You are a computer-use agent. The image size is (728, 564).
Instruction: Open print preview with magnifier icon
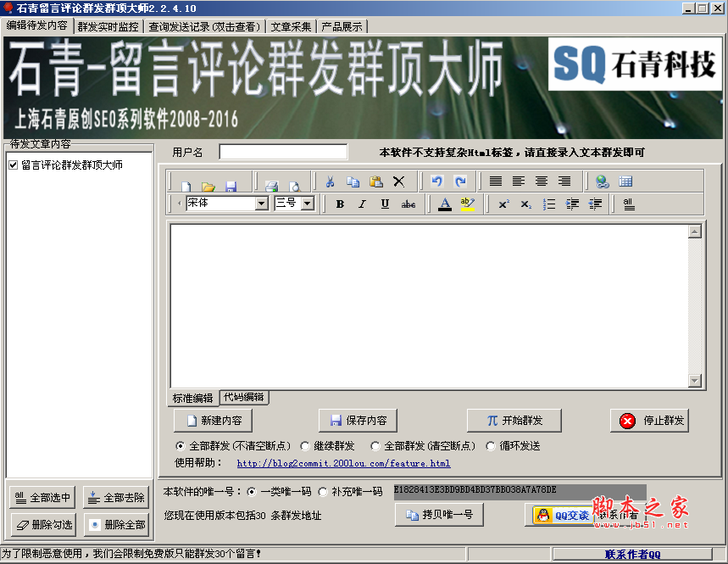(294, 187)
